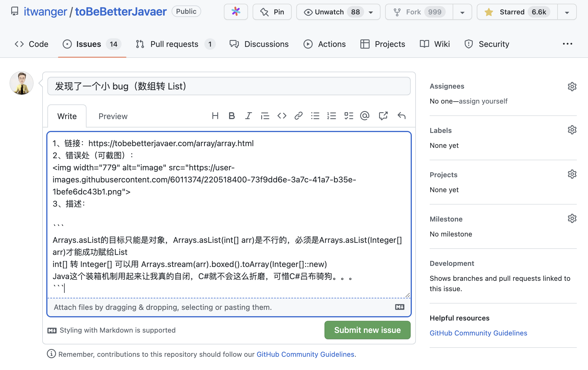
Task: Click assign yourself link
Action: [483, 101]
